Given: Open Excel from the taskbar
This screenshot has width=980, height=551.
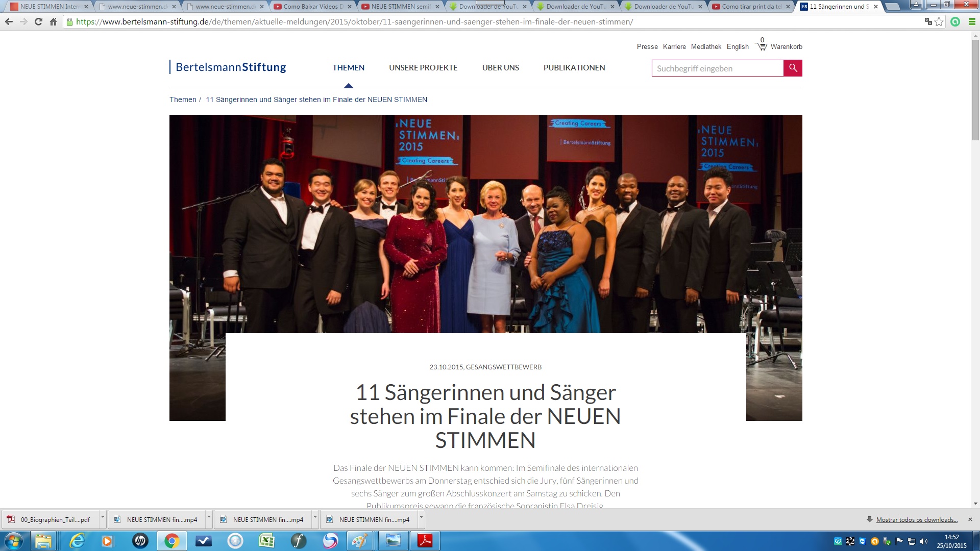Looking at the screenshot, I should coord(267,541).
